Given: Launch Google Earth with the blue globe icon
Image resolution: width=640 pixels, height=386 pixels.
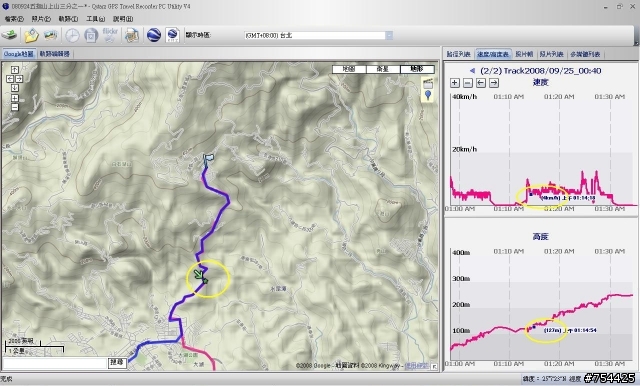Looking at the screenshot, I should coord(153,35).
